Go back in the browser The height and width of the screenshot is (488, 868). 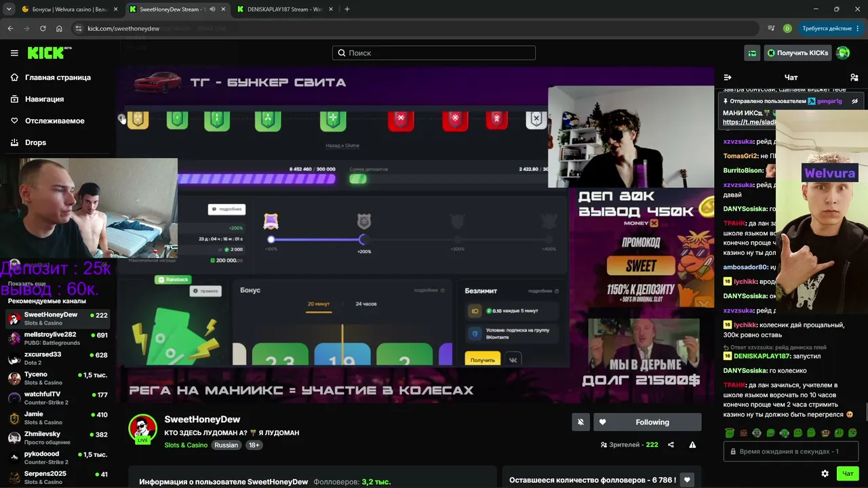(10, 28)
